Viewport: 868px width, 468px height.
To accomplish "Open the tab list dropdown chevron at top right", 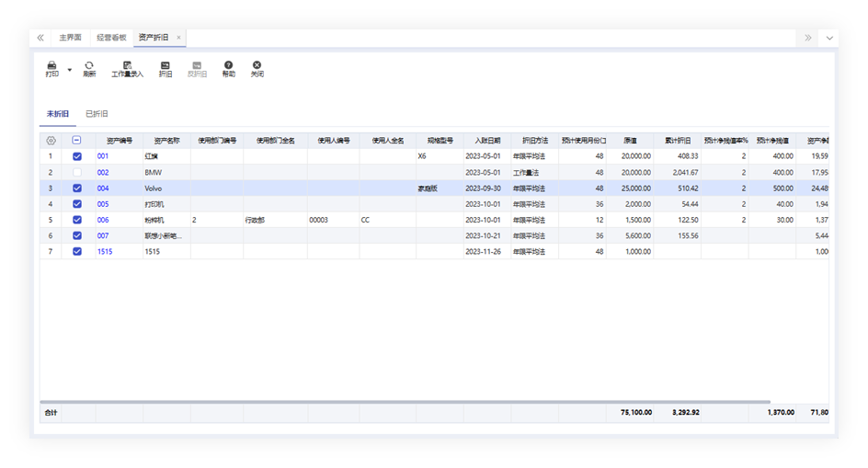I will pos(829,38).
